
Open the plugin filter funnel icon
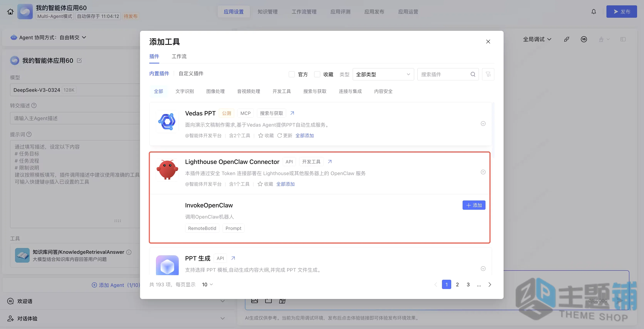[488, 74]
